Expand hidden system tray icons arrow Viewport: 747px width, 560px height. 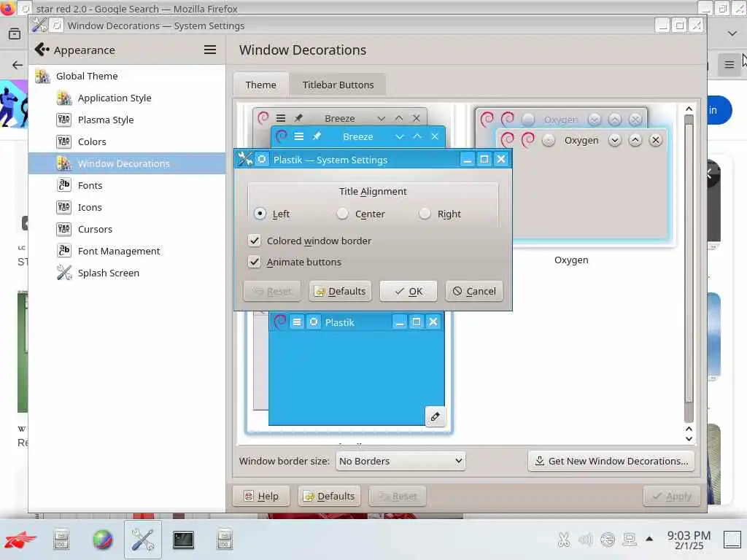click(649, 539)
